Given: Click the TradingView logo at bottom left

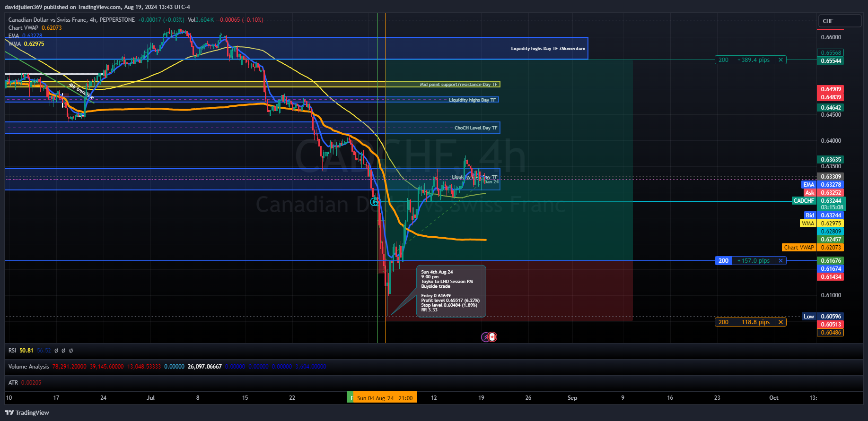Looking at the screenshot, I should click(27, 412).
